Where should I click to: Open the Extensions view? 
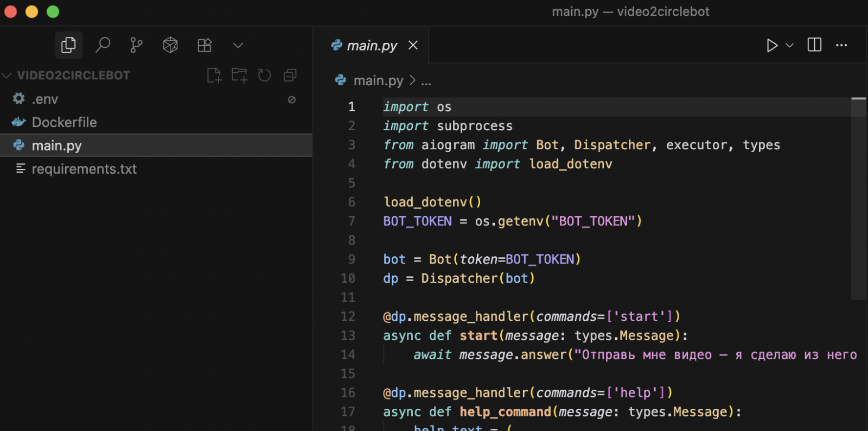(x=205, y=45)
